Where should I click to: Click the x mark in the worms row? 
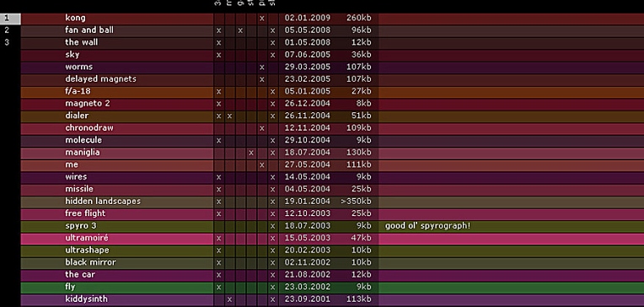click(x=261, y=67)
